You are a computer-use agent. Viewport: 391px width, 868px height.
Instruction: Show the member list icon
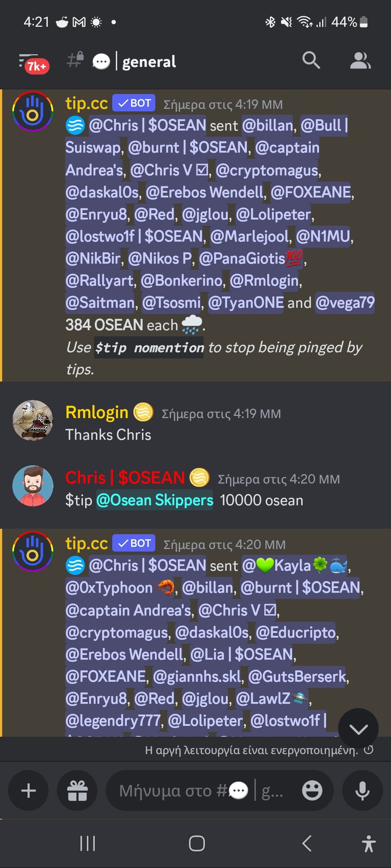(x=360, y=61)
